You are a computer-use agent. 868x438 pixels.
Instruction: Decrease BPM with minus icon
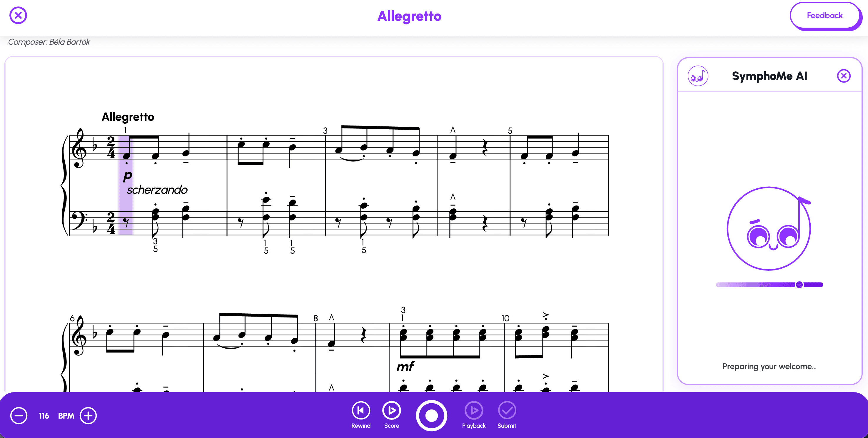(x=19, y=415)
